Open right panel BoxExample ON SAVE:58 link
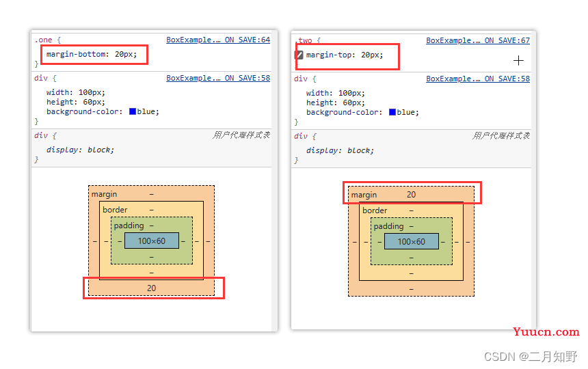 click(x=478, y=79)
